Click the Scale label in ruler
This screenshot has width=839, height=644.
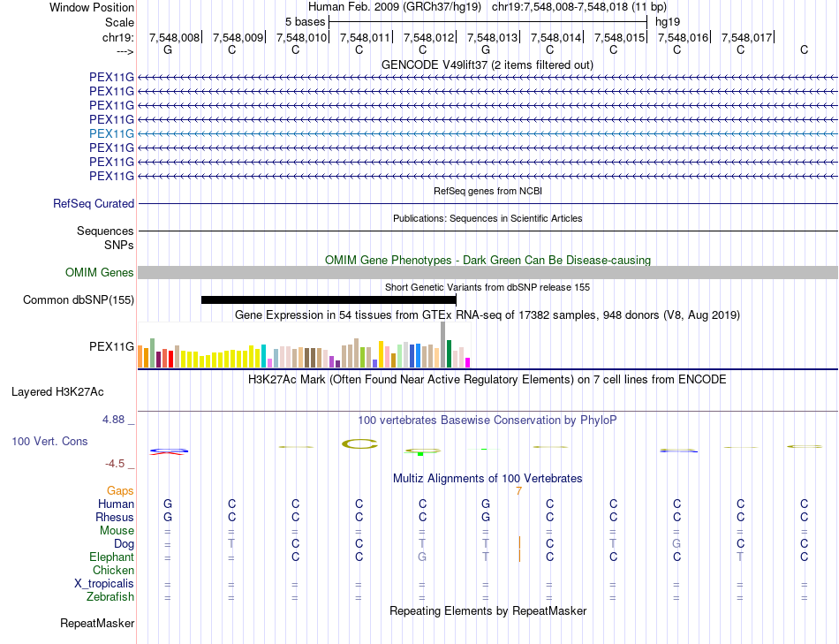(x=119, y=22)
